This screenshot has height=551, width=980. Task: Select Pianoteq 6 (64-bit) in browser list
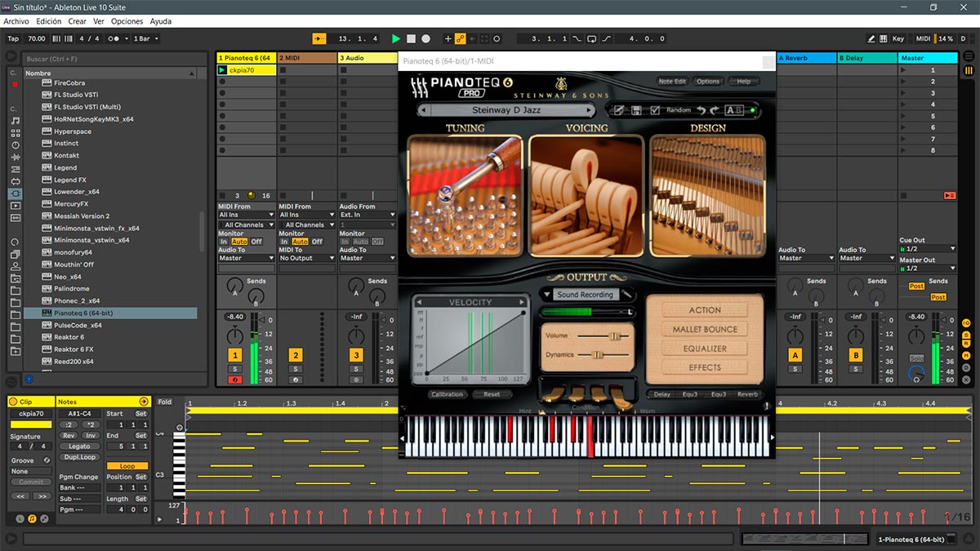[x=110, y=313]
